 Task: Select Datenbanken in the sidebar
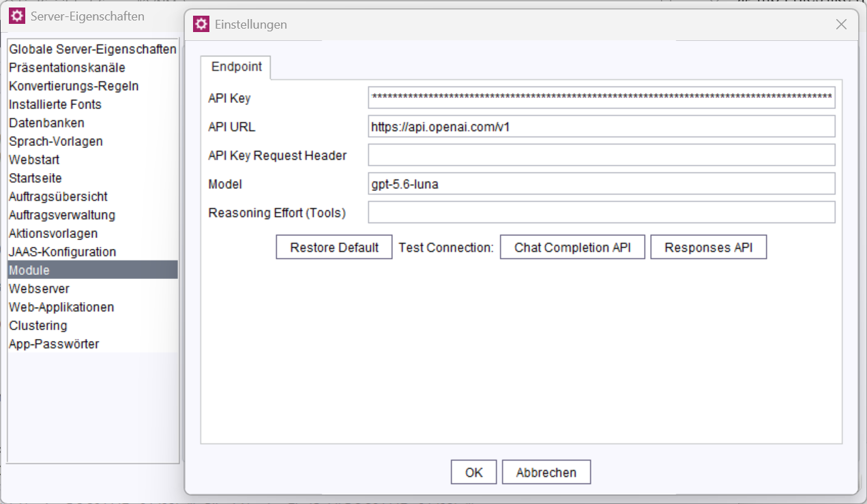tap(93, 123)
